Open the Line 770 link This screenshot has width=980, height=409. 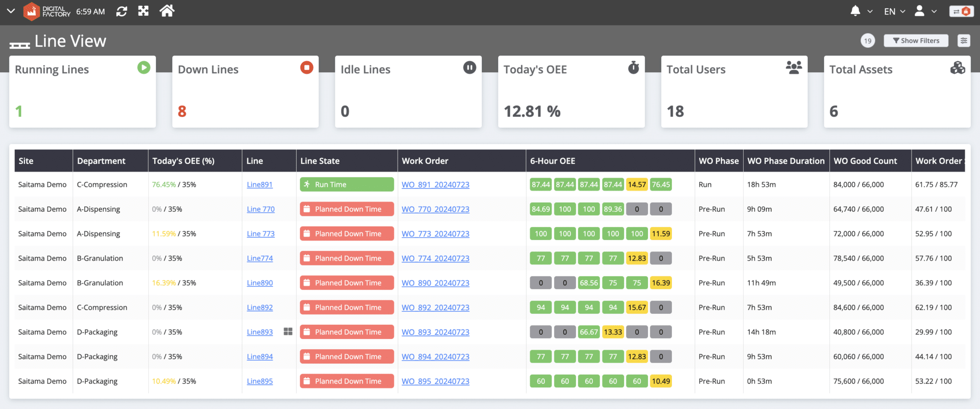[261, 209]
